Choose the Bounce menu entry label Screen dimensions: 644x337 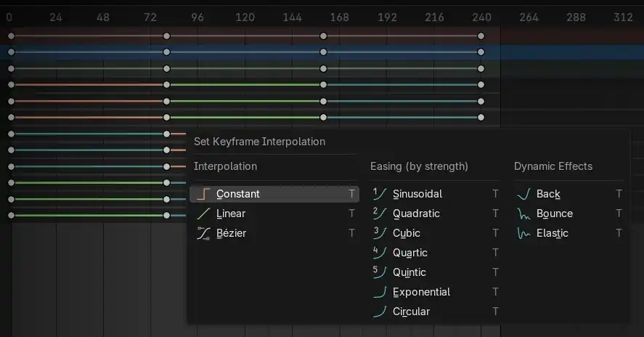point(555,214)
